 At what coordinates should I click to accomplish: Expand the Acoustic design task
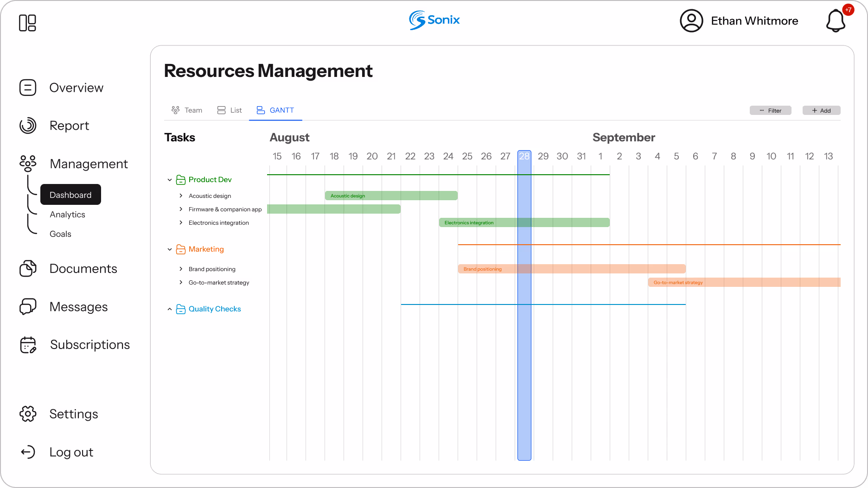pyautogui.click(x=181, y=196)
